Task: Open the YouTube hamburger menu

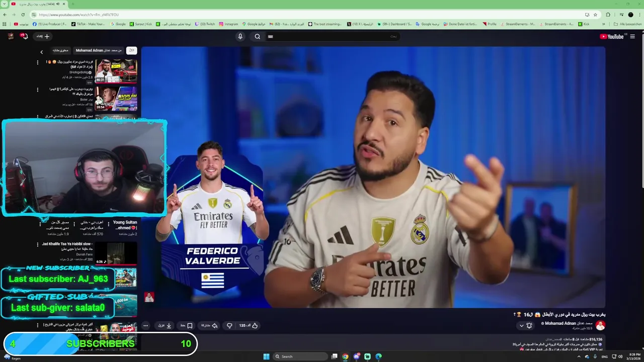Action: (632, 36)
